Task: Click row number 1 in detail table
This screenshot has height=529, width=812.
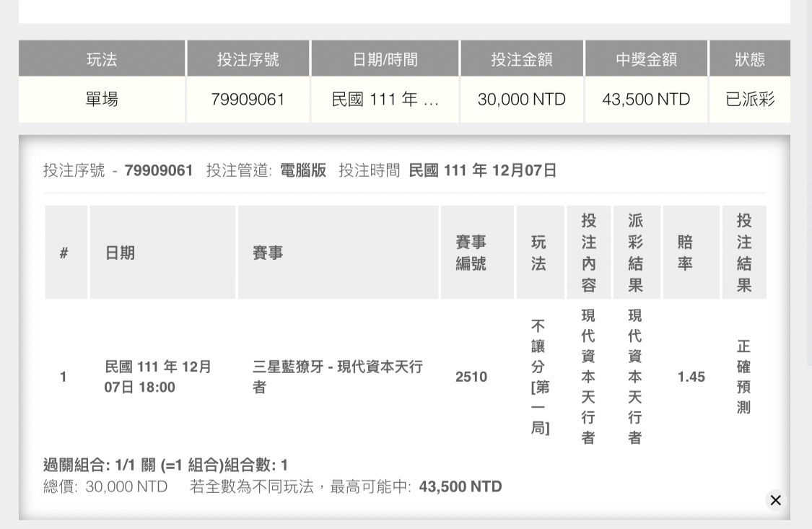Action: (x=64, y=377)
